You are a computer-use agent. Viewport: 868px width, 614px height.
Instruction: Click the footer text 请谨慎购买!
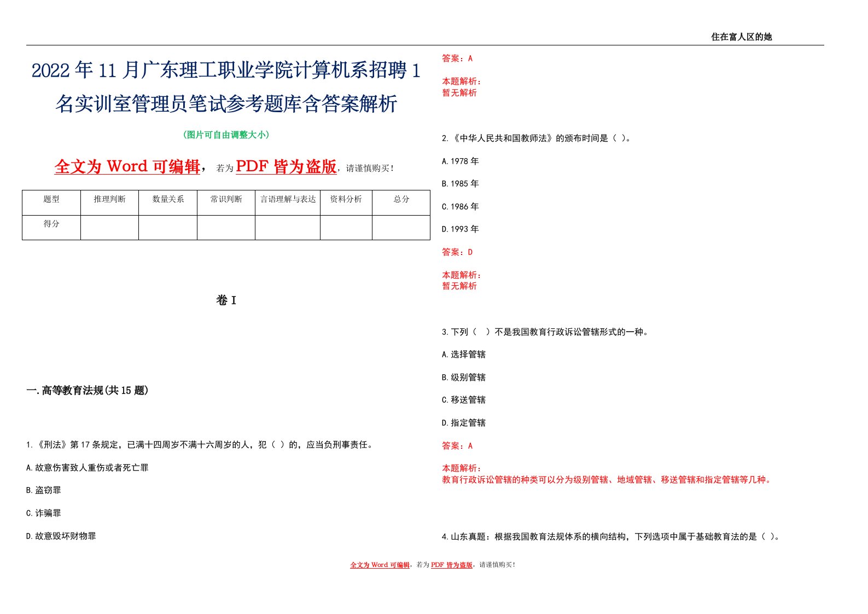tap(497, 565)
